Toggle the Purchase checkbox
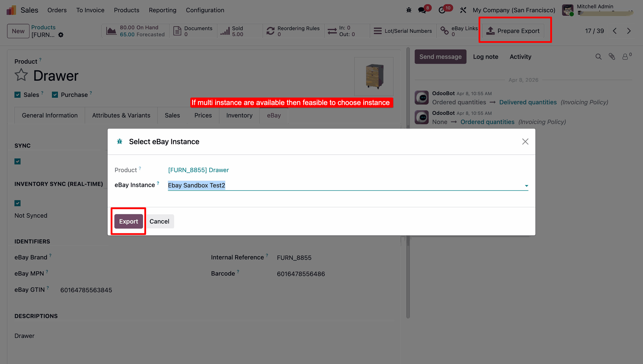 pos(55,95)
